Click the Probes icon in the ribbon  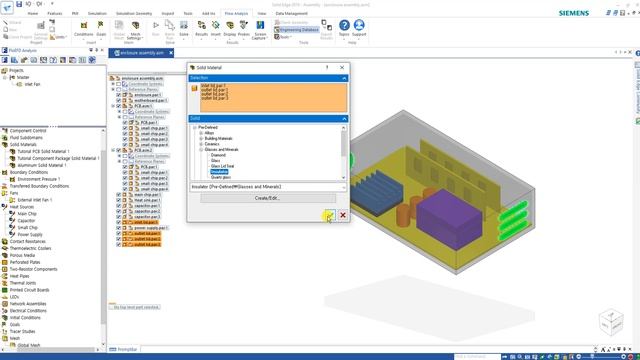coord(244,25)
